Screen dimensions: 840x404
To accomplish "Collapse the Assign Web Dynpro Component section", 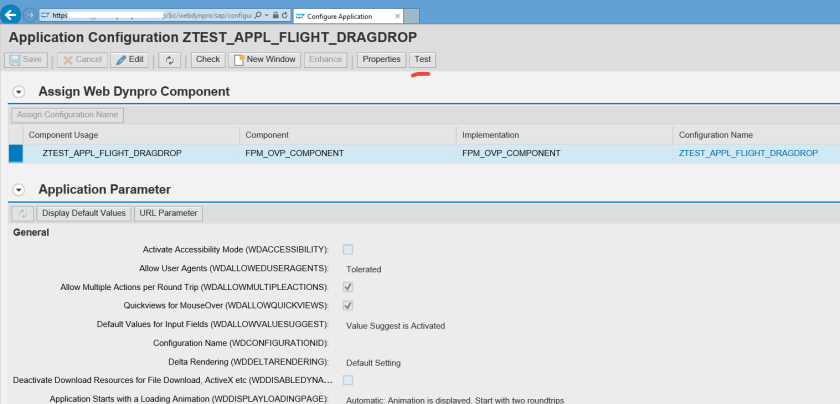I will [19, 92].
